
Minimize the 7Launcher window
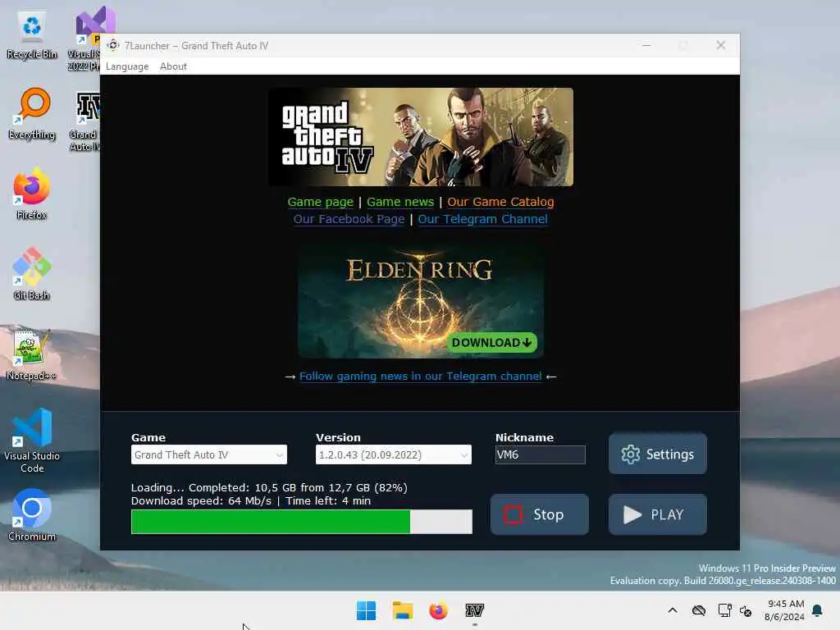646,46
